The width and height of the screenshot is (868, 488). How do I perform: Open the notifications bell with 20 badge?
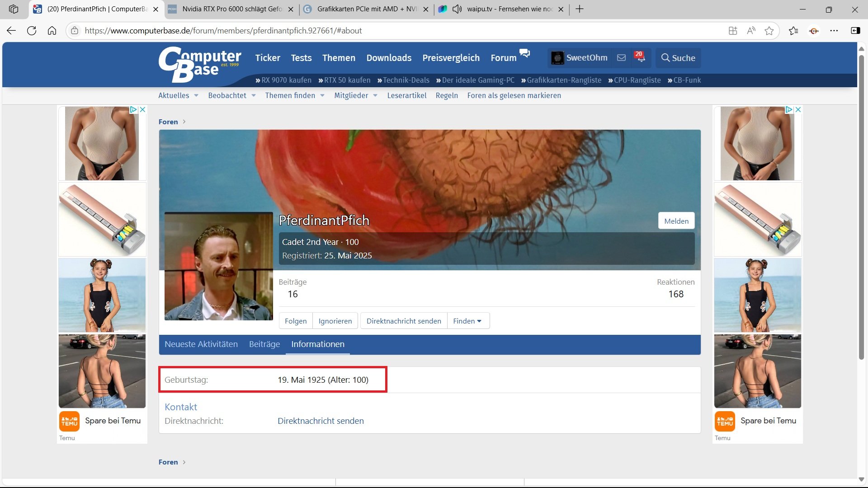point(639,58)
